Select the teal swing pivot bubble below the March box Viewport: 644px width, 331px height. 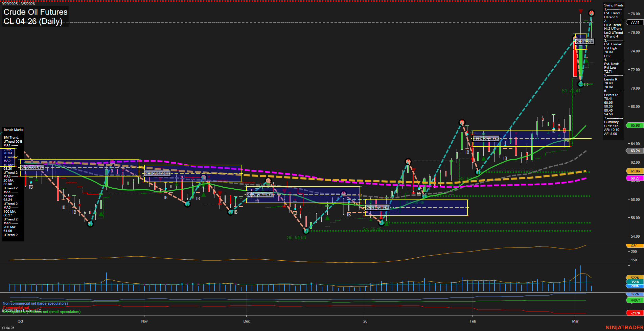click(581, 84)
